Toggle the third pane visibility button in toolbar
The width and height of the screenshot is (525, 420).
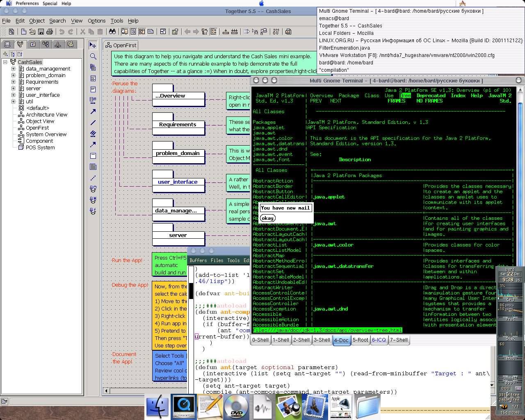pos(142,32)
